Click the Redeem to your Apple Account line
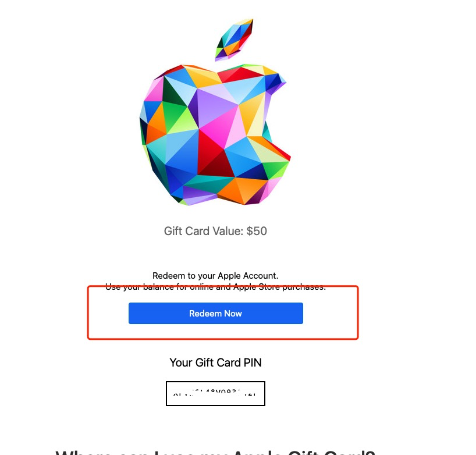The width and height of the screenshot is (476, 455). click(x=215, y=276)
